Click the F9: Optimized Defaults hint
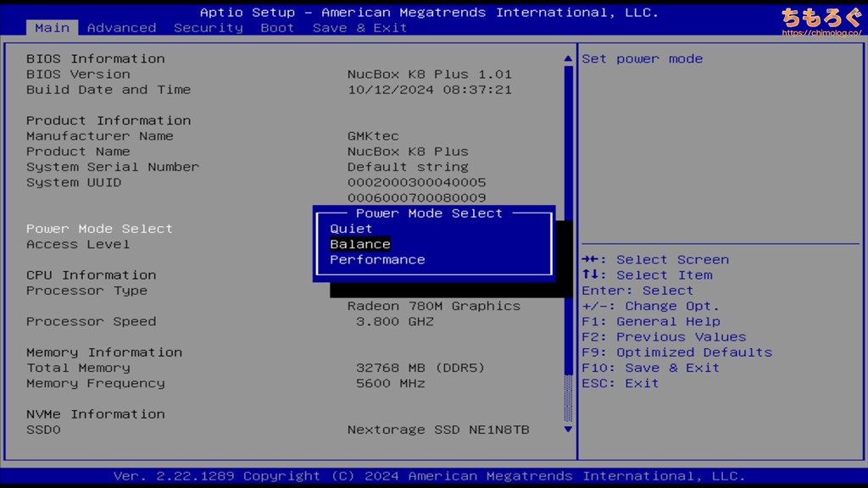Viewport: 868px width, 488px height. pos(677,352)
